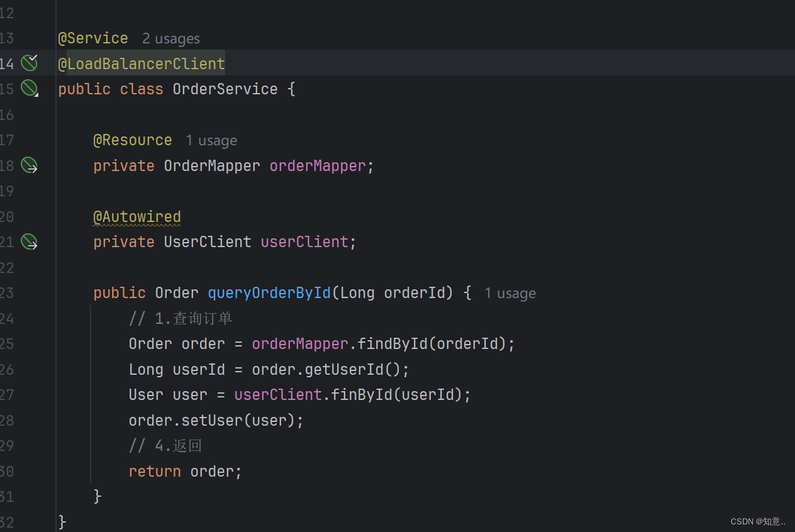
Task: Select the OrderService class name
Action: 225,89
